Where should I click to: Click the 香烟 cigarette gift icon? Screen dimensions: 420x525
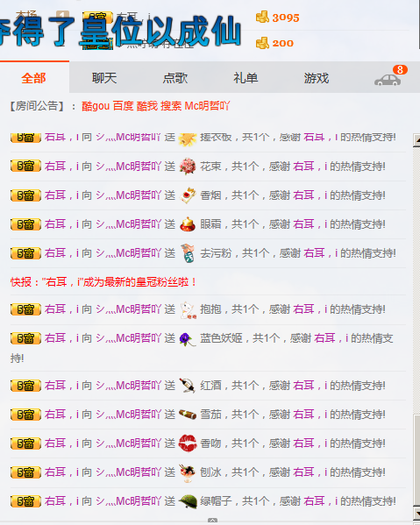(188, 195)
